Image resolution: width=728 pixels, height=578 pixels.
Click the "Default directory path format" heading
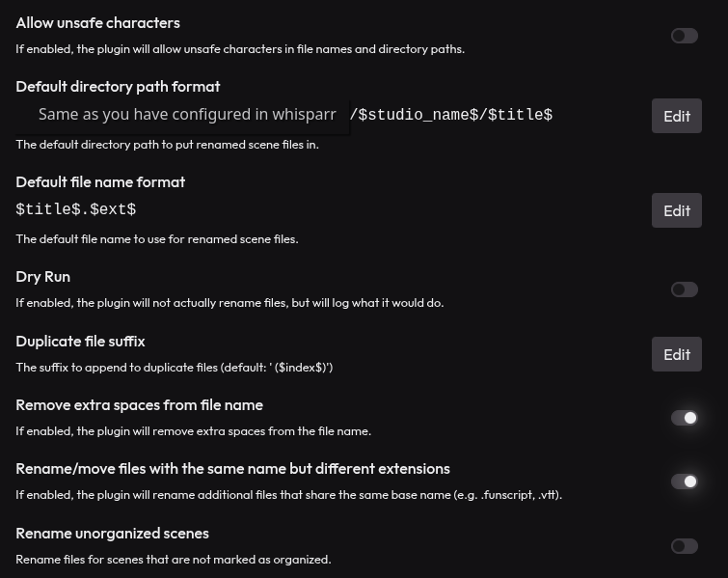(118, 86)
